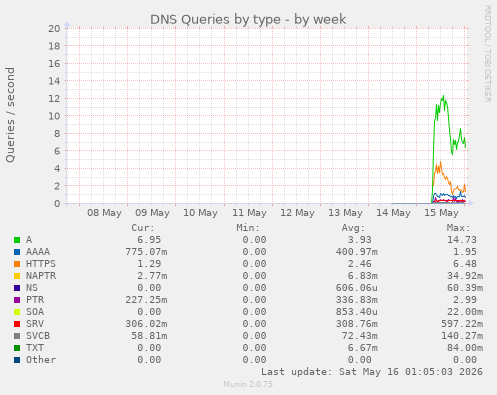
Task: Click the NAPTR current value 2.77m
Action: tap(152, 276)
